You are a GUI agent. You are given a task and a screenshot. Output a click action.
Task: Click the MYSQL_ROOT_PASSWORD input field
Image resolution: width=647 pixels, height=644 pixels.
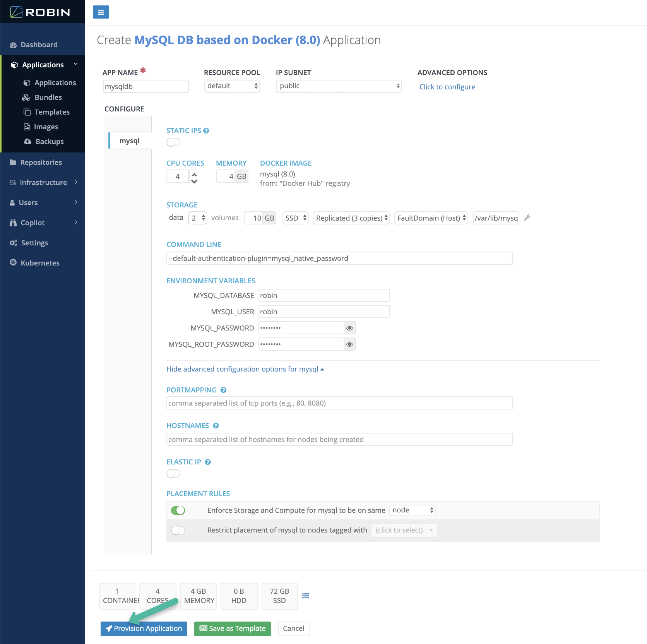pos(301,344)
